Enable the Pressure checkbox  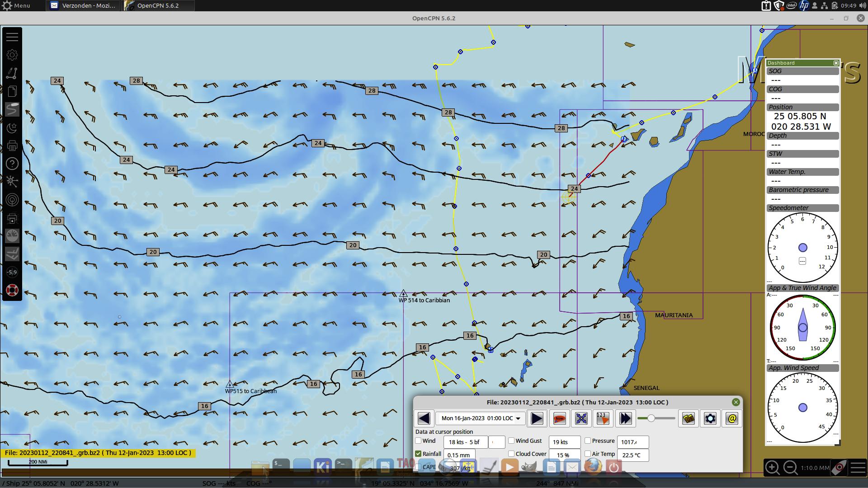pos(588,441)
